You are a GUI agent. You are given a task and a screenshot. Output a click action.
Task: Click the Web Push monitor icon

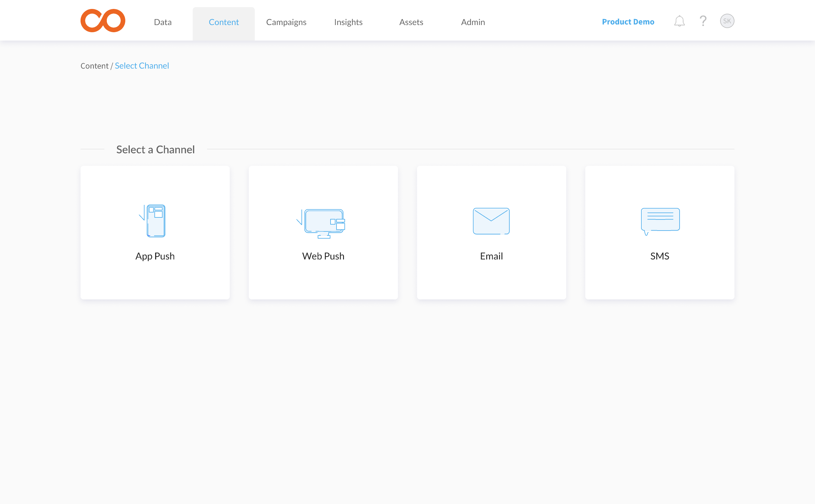321,224
